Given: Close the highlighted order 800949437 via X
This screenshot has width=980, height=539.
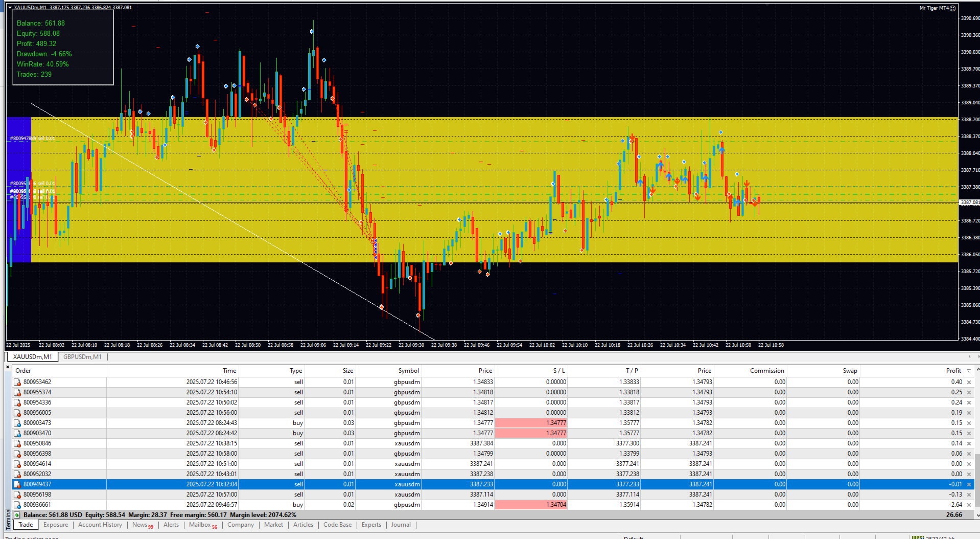Looking at the screenshot, I should pyautogui.click(x=969, y=484).
